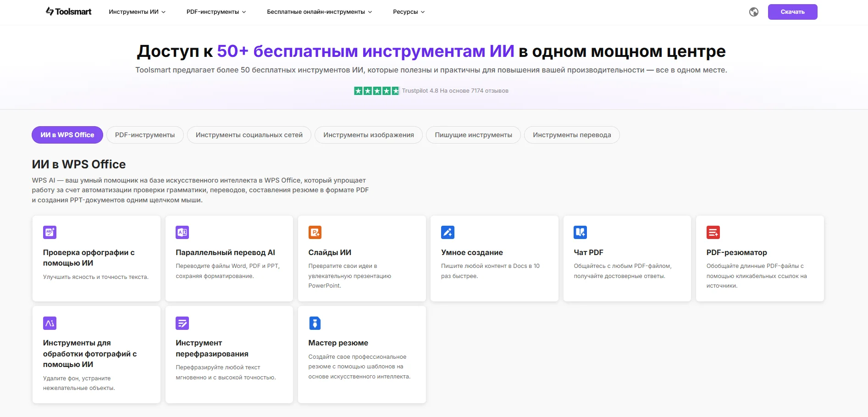Screen dimensions: 868x417
Task: Click the purple Скачать button
Action: coord(792,12)
